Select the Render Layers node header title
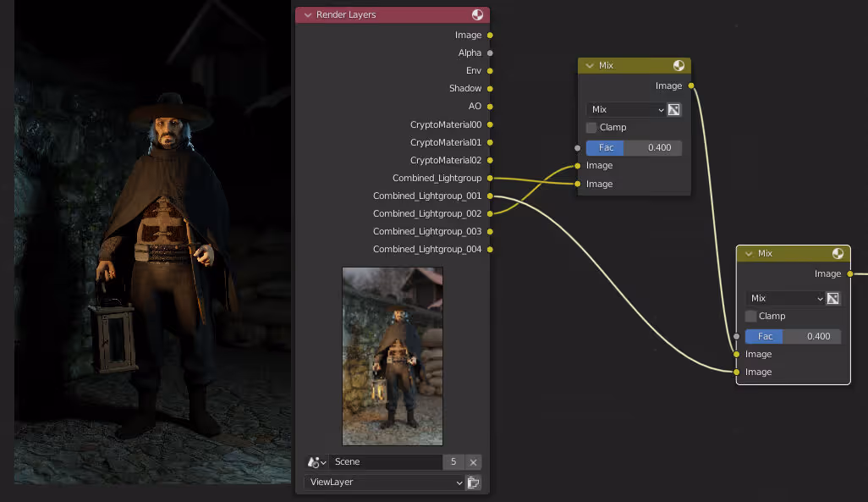Screen dimensions: 868x502 (346, 15)
